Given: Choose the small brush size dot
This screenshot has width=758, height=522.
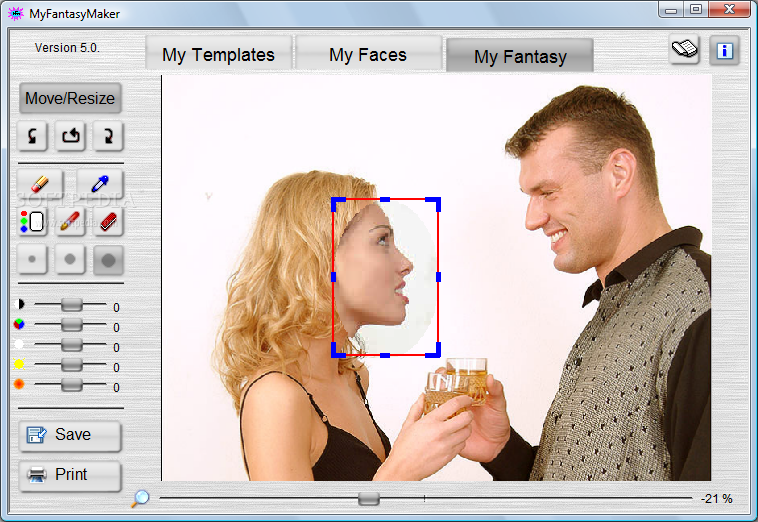Looking at the screenshot, I should pyautogui.click(x=32, y=260).
